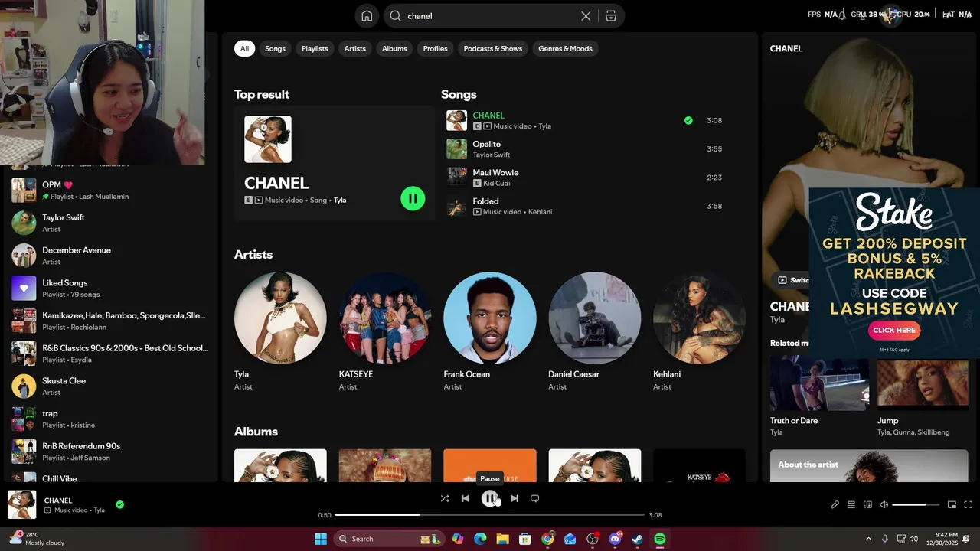Toggle repeat mode in the player
This screenshot has height=551, width=980.
535,498
